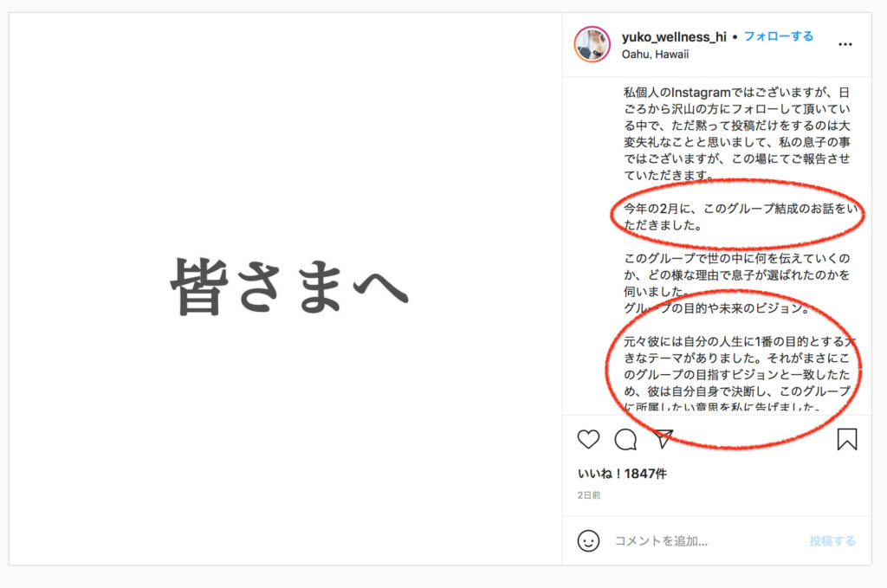The image size is (887, 588).
Task: Click the yuko_wellness_hi profile avatar
Action: (x=592, y=44)
